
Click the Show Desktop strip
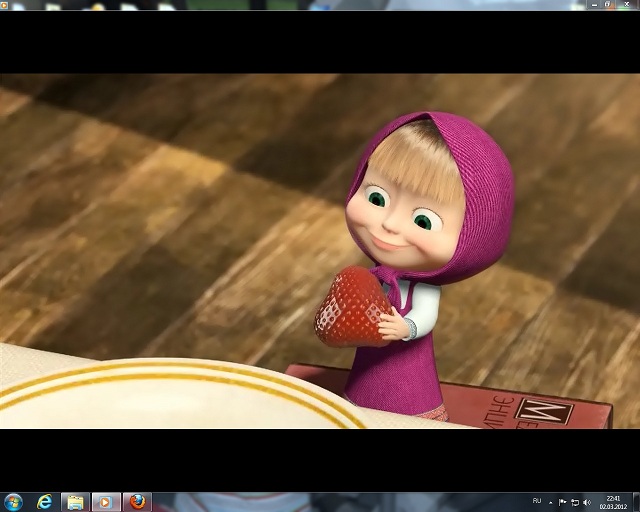tap(637, 502)
